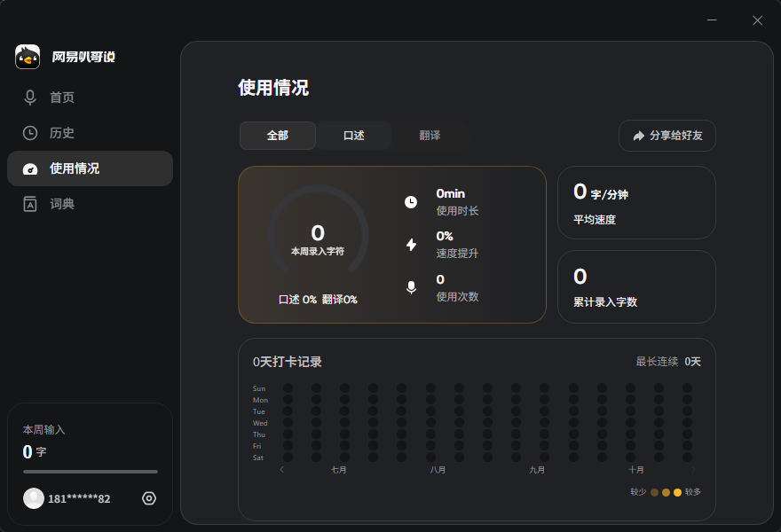Click account name 181******82

click(x=79, y=498)
